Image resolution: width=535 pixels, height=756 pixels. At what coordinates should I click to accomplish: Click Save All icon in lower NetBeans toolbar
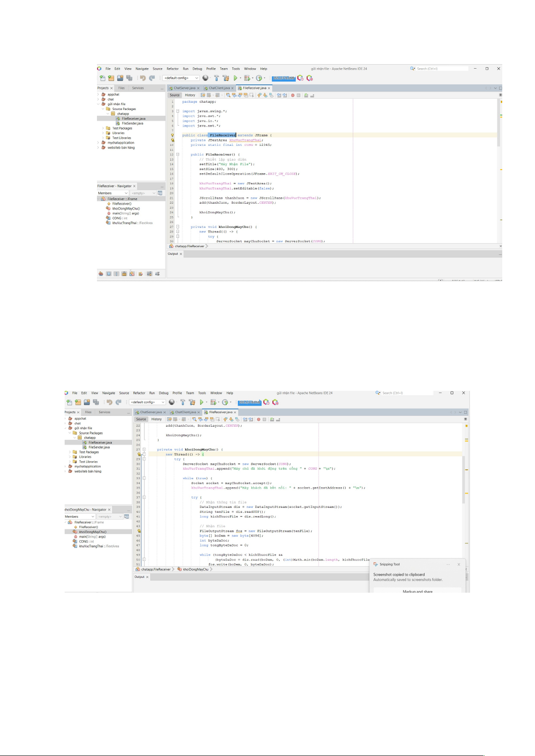pyautogui.click(x=96, y=402)
